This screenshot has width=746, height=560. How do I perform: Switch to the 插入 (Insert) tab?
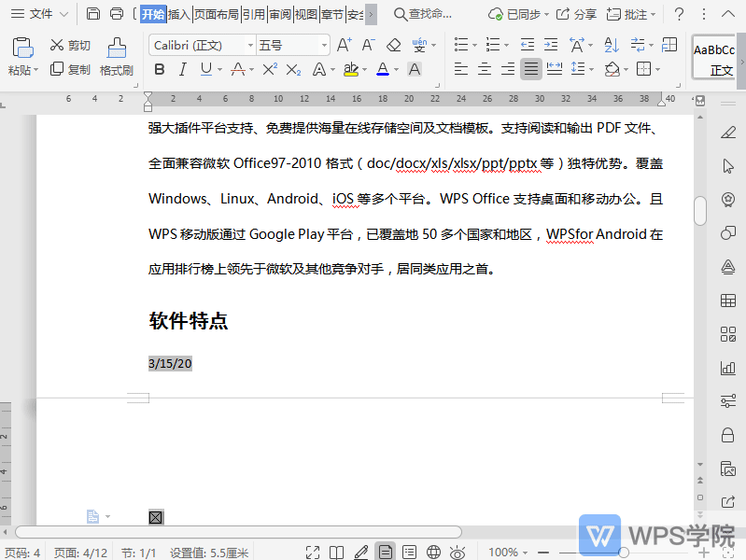click(x=179, y=14)
